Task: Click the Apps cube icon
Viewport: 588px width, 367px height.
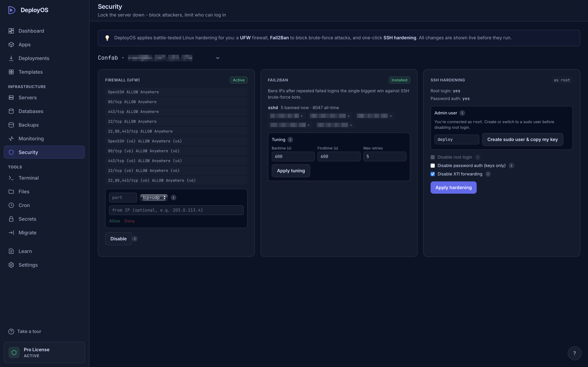Action: pos(11,44)
